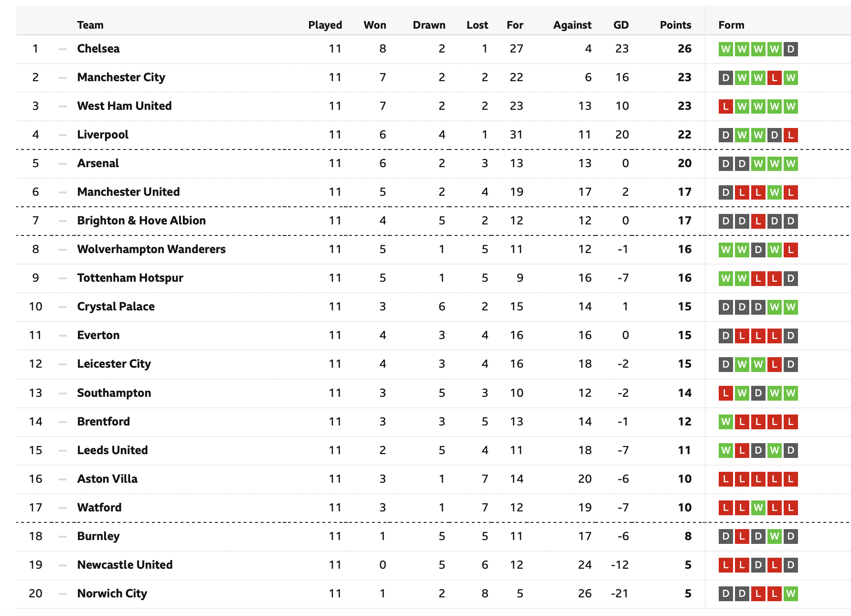This screenshot has height=616, width=851.
Task: Click the Form column header
Action: pyautogui.click(x=731, y=25)
